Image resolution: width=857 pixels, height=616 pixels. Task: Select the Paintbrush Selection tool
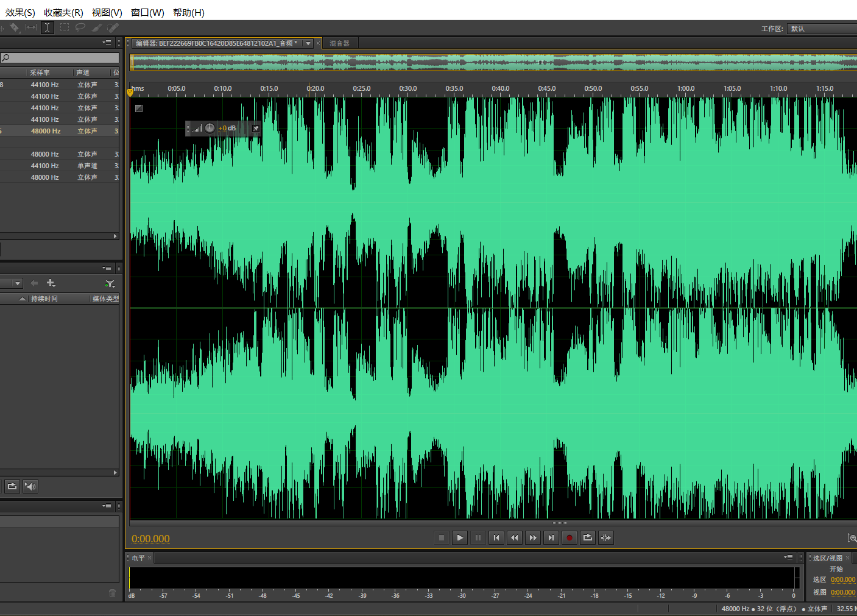click(x=96, y=27)
